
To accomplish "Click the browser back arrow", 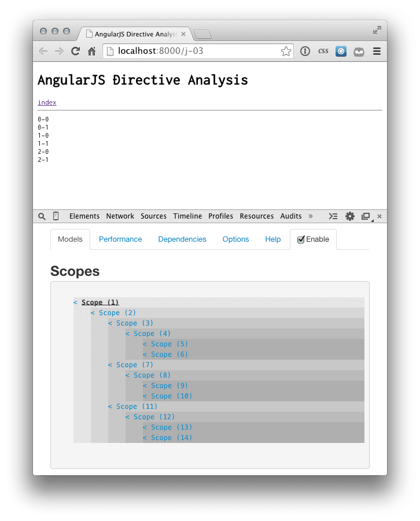I will (x=43, y=51).
